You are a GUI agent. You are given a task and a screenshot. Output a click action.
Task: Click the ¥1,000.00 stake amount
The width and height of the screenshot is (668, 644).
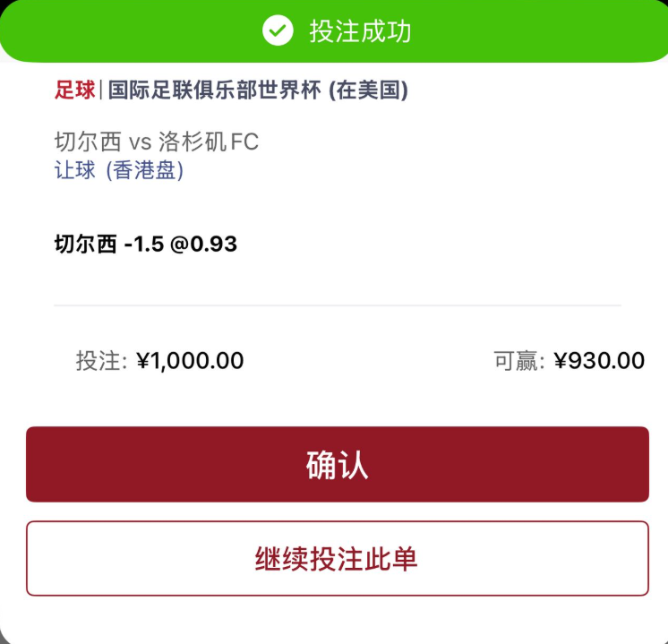190,361
